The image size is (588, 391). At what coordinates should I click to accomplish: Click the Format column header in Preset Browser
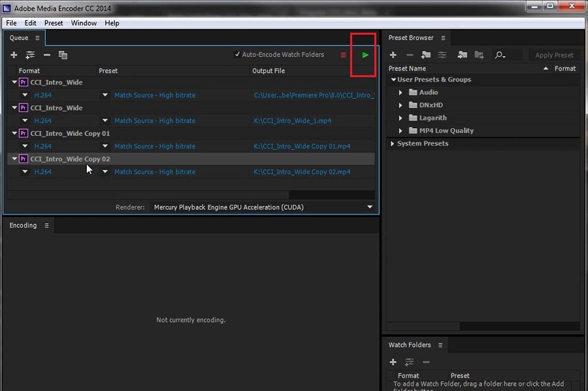pos(565,69)
